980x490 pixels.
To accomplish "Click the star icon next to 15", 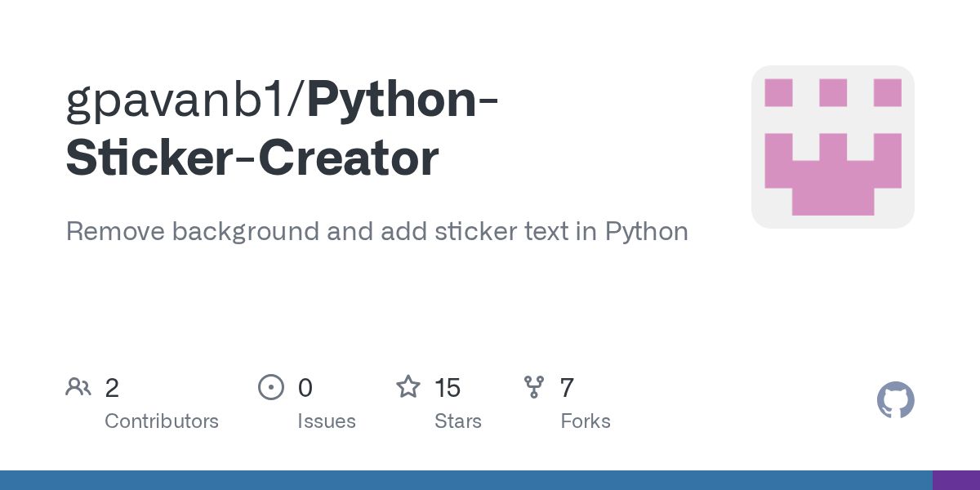I will pyautogui.click(x=408, y=387).
